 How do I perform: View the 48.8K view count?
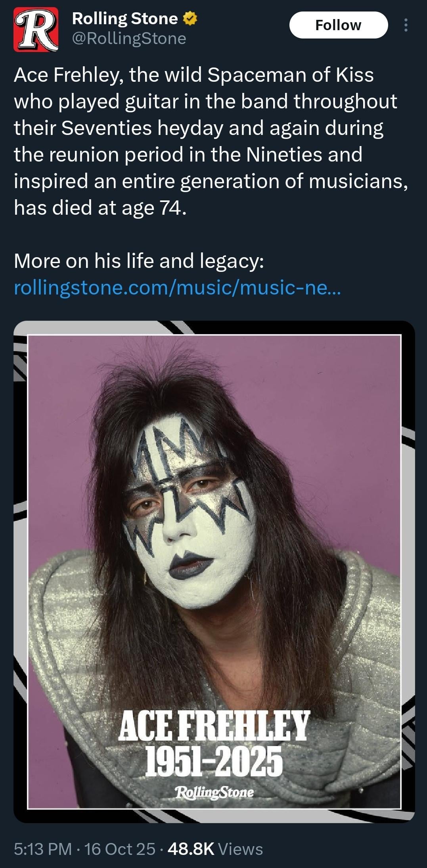click(191, 849)
